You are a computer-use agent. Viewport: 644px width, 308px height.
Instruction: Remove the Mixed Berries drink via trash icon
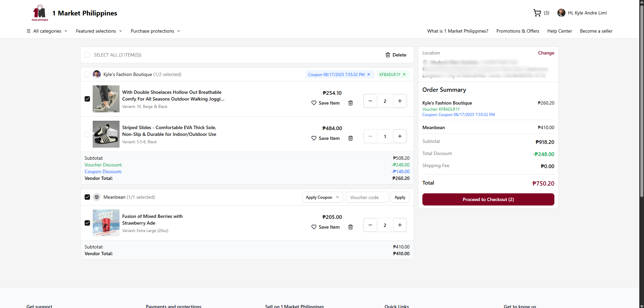[350, 227]
